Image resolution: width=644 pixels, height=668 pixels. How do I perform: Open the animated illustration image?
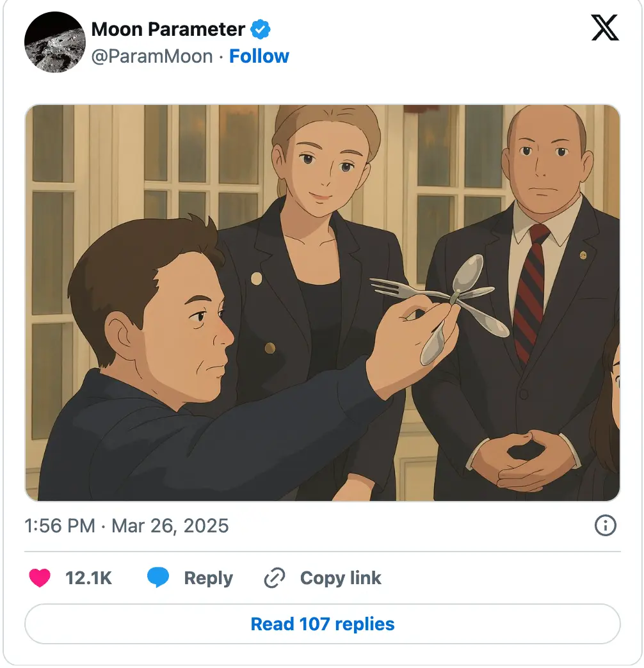coord(322,303)
